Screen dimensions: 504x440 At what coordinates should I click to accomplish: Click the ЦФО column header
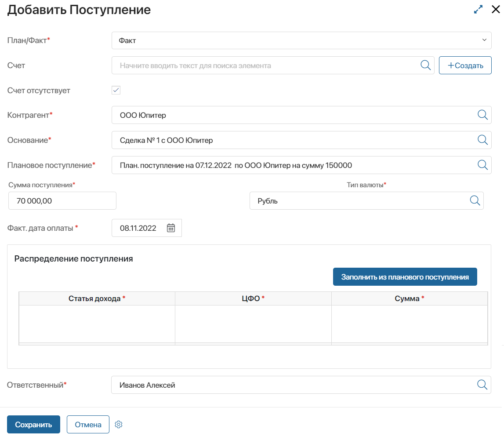coord(253,298)
